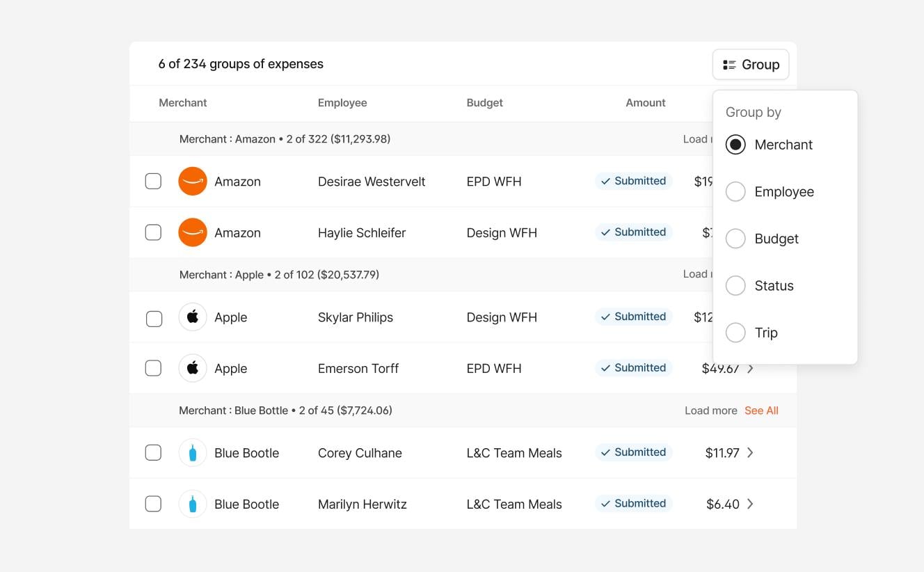The height and width of the screenshot is (572, 924).
Task: Click the Apple logo on Skylar Philips' expense
Action: [193, 317]
